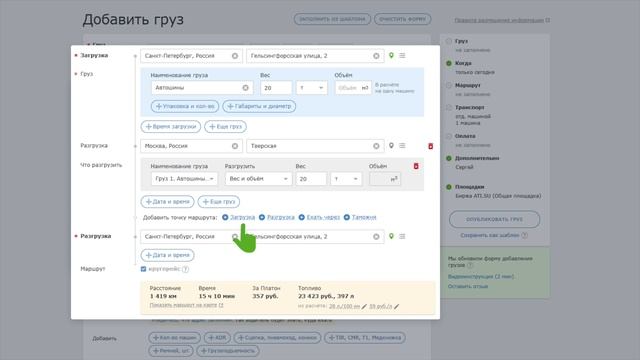Add Еще груз under Москва unloading
This screenshot has width=640, height=360.
point(219,202)
